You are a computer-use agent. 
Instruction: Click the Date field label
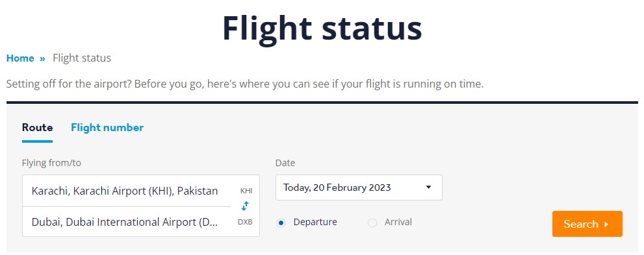[x=285, y=163]
